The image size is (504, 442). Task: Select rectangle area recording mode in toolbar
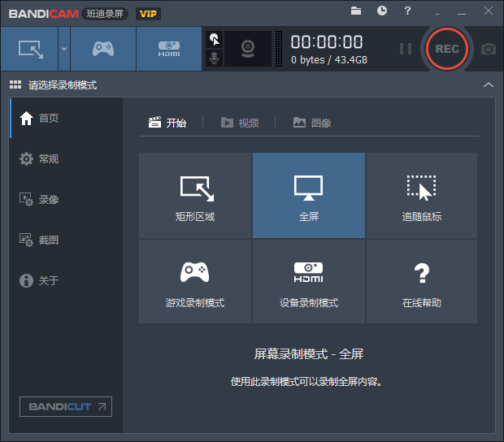28,49
